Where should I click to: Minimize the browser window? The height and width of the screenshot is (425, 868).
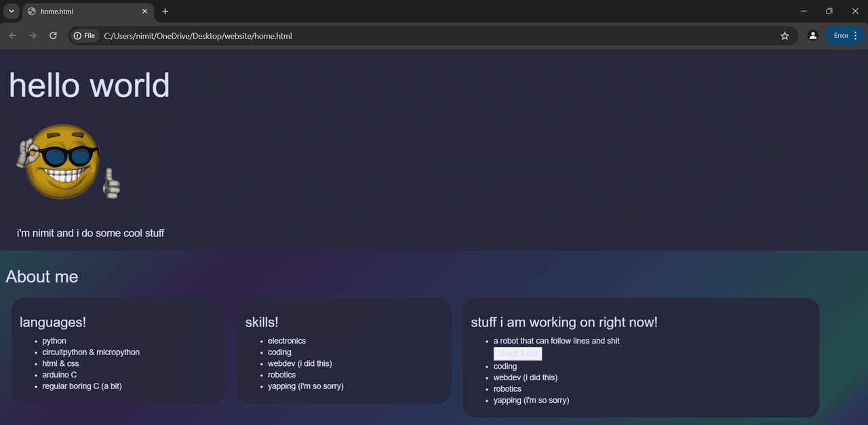point(804,11)
